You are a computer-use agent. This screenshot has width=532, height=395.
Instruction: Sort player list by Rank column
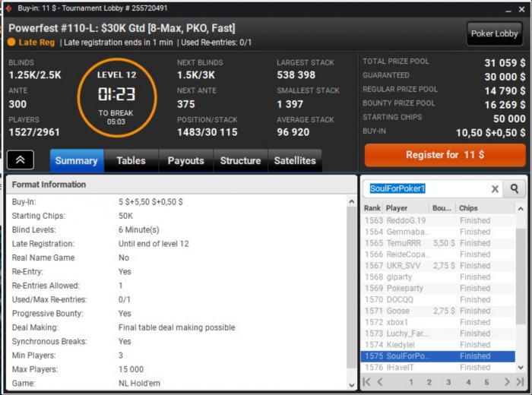372,208
